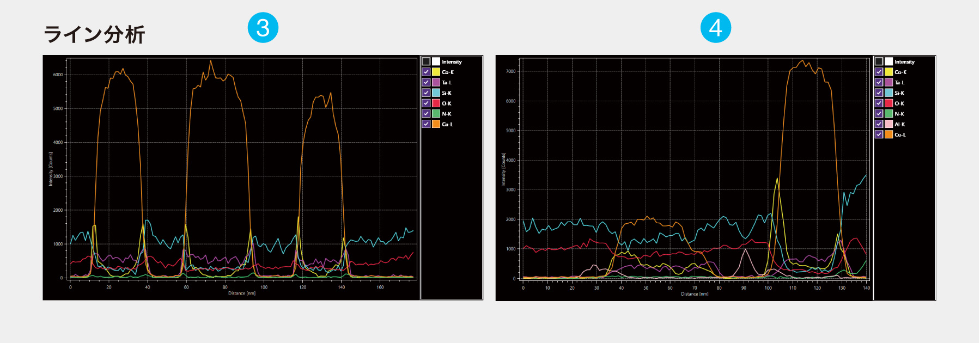The image size is (980, 343).
Task: Hide Al-K series in right chart legend
Action: coord(879,124)
